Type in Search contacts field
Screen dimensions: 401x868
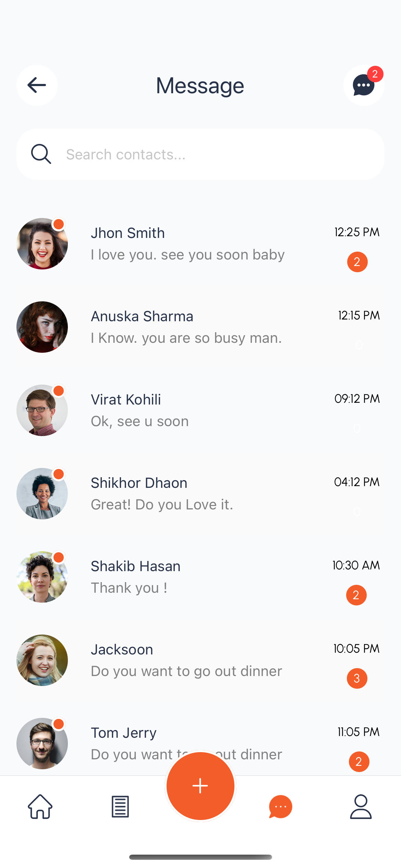(219, 154)
